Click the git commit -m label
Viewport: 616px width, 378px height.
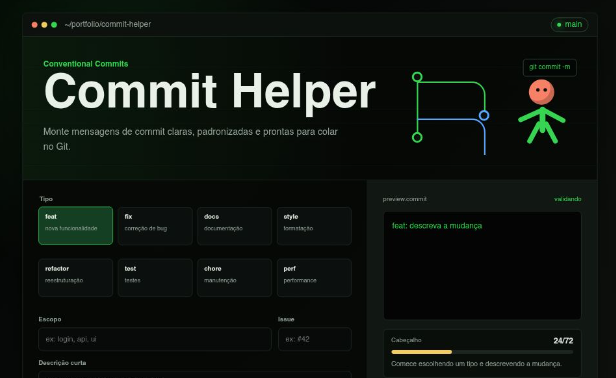pos(550,67)
